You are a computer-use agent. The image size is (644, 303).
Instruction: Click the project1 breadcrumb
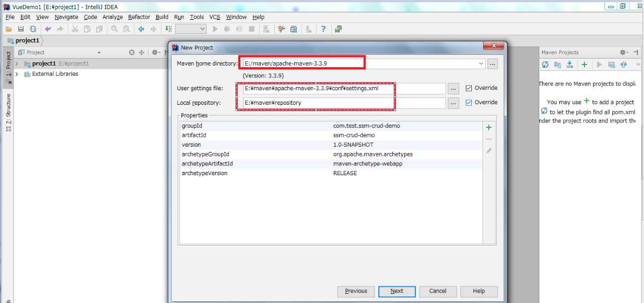pyautogui.click(x=24, y=40)
